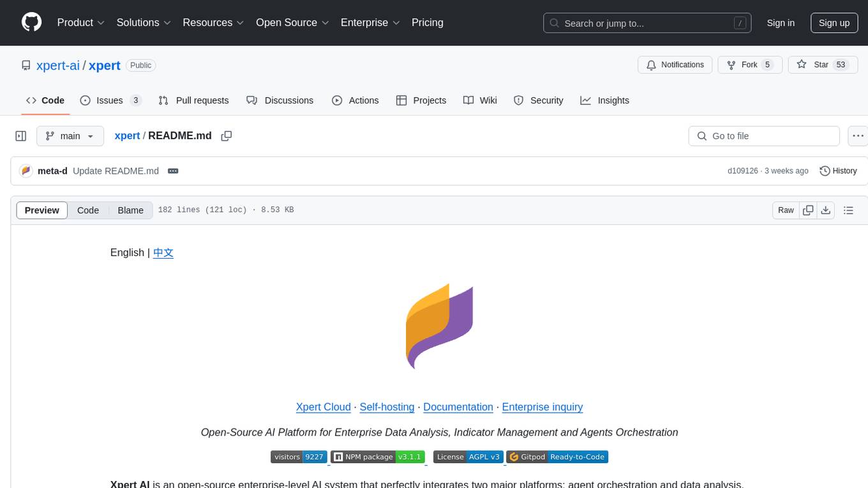Click the License AGPL v3 badge
Image resolution: width=868 pixels, height=488 pixels.
(x=468, y=457)
